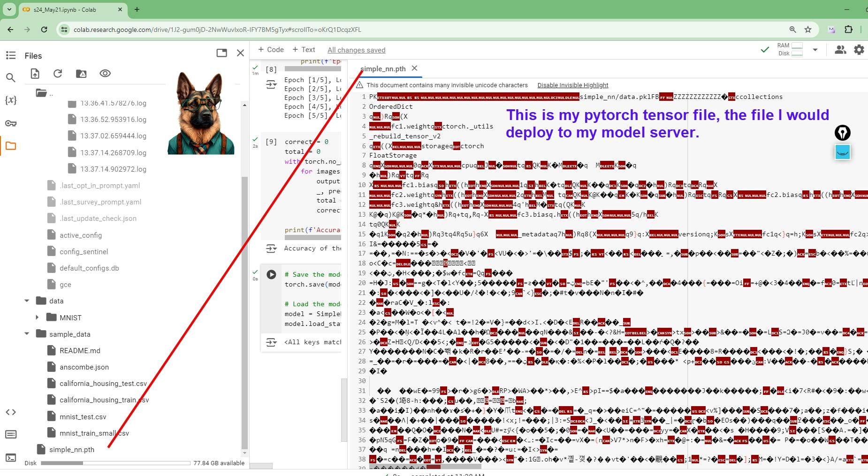Bookmark this page with the star icon

tap(808, 30)
